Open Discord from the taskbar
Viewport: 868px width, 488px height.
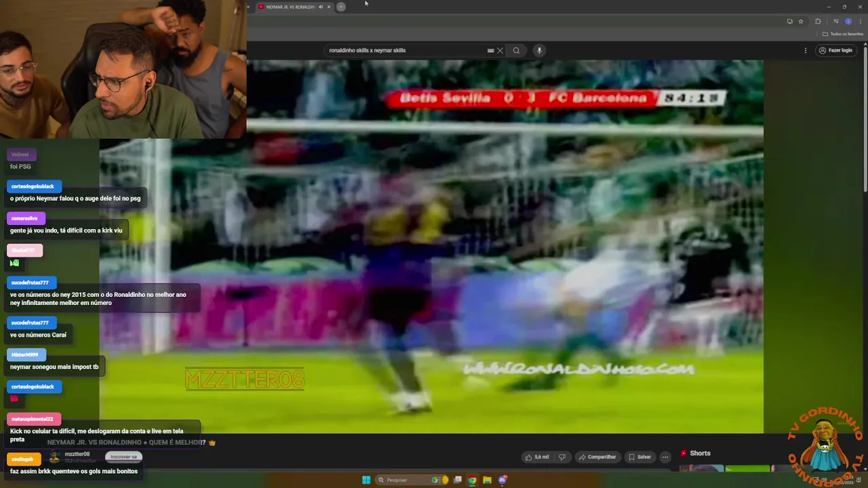tap(502, 480)
